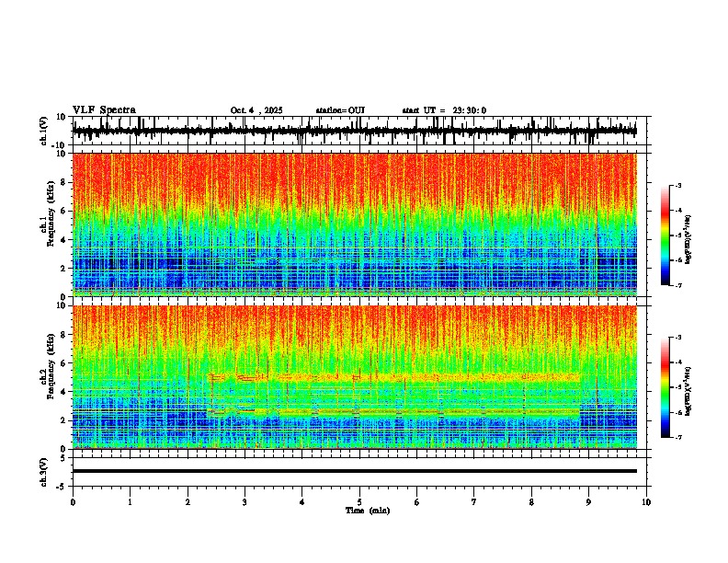The width and height of the screenshot is (728, 563).
Task: Click the "8" tick on the Time axis
Action: pyautogui.click(x=531, y=502)
